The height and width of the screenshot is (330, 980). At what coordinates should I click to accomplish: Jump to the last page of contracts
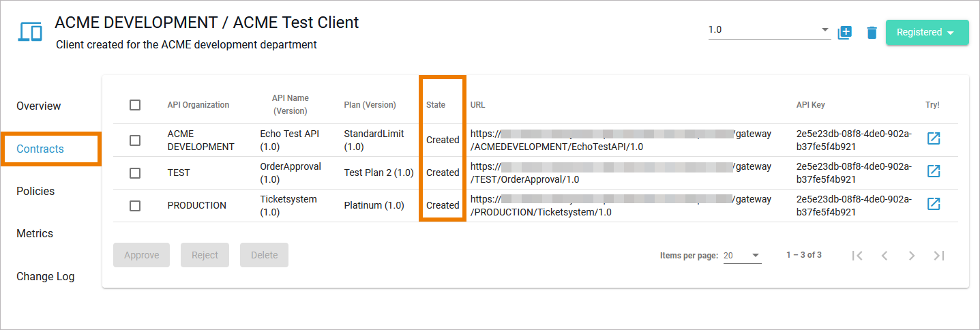click(939, 256)
